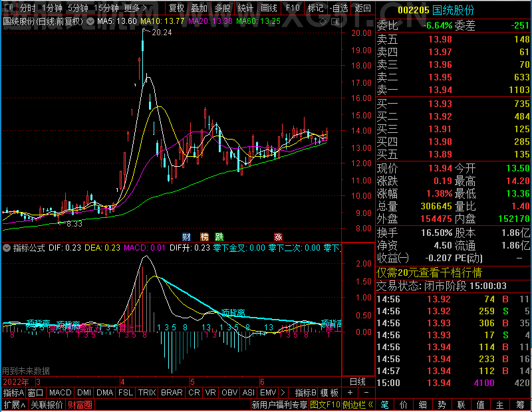Expand the 扩展 panel
This screenshot has height=412, width=532.
15,405
